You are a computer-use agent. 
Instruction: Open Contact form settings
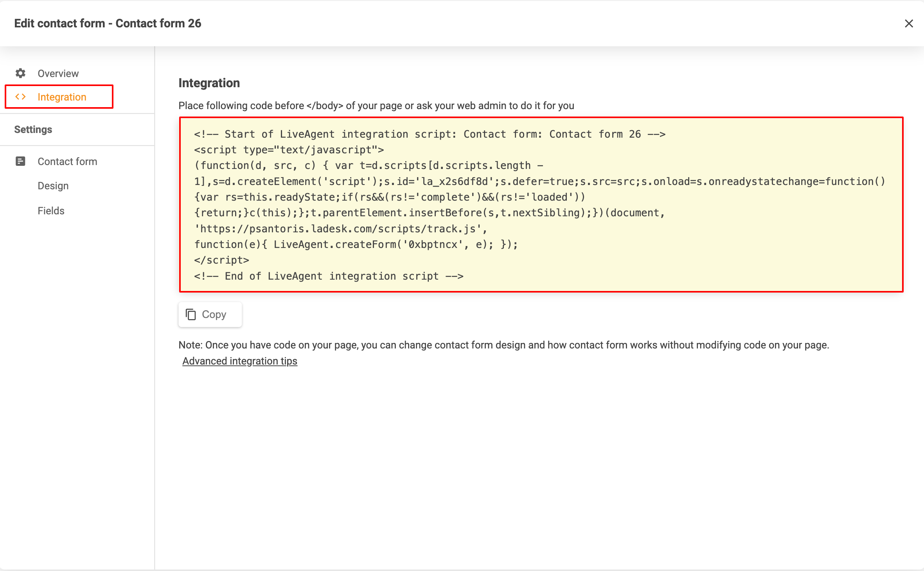point(67,162)
